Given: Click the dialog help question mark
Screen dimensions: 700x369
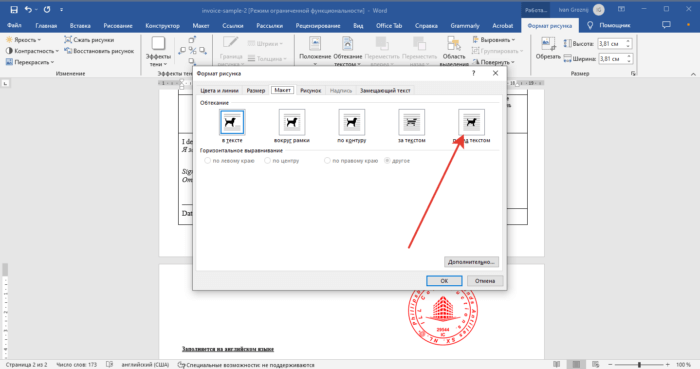Looking at the screenshot, I should click(474, 73).
